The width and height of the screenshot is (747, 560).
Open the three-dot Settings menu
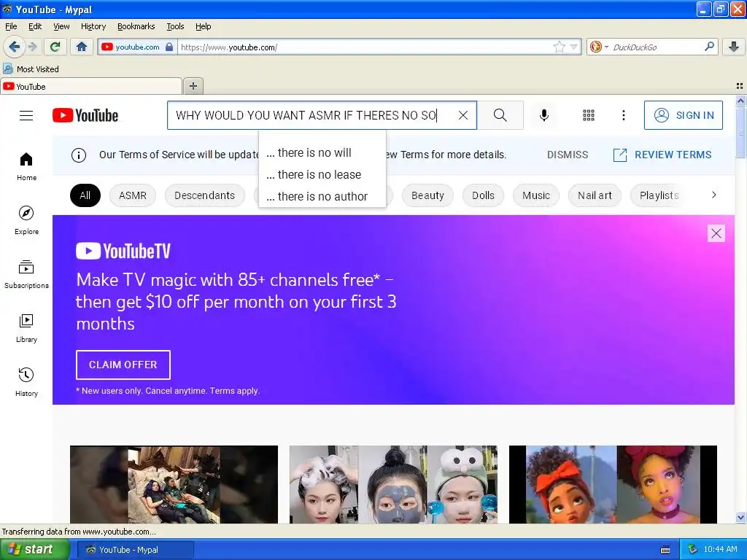coord(623,115)
